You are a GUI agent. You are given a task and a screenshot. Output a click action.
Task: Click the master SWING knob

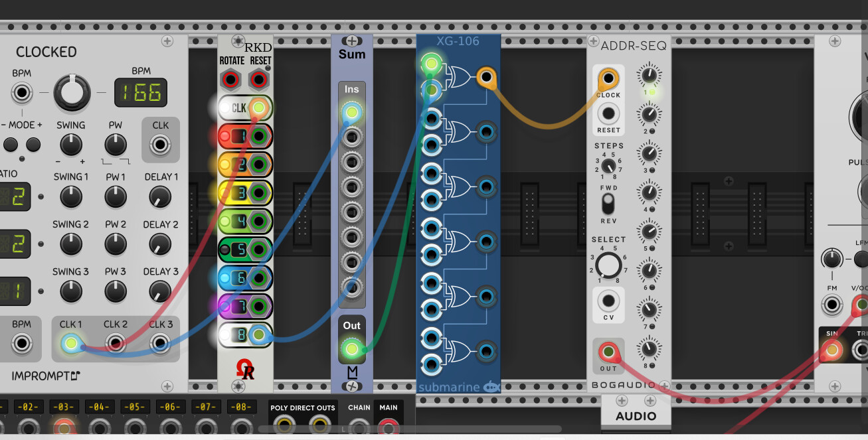coord(70,145)
